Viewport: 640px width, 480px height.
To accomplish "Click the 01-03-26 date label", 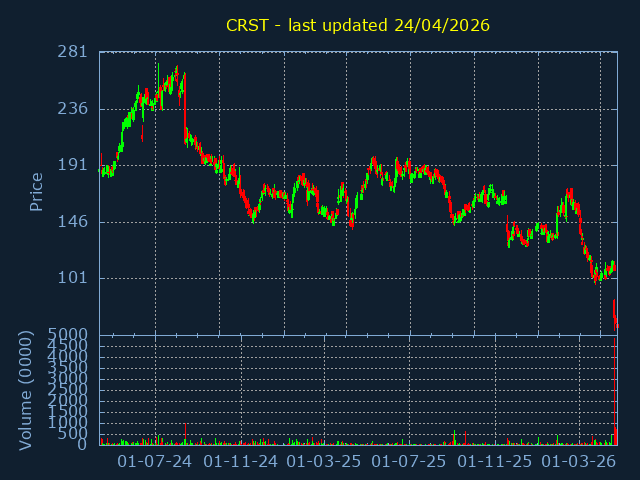I will pyautogui.click(x=578, y=462).
